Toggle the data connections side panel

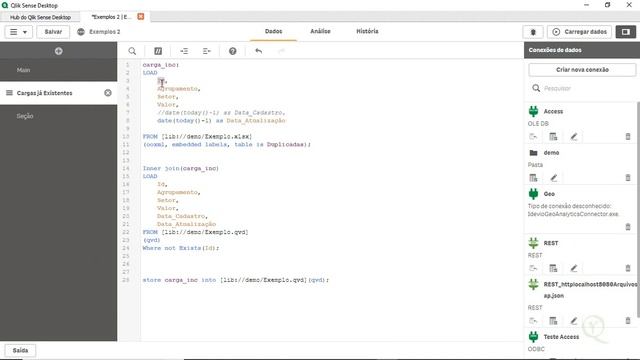(625, 32)
